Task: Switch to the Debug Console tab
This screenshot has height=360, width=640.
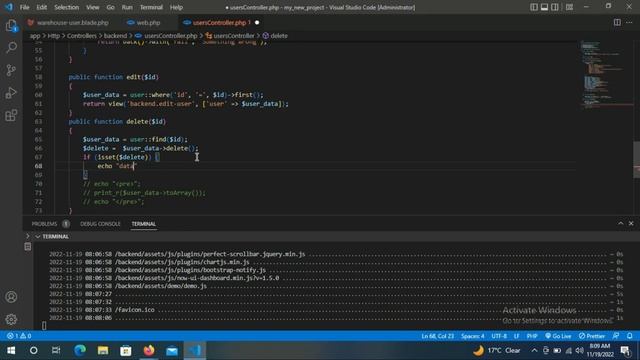Action: (100, 224)
